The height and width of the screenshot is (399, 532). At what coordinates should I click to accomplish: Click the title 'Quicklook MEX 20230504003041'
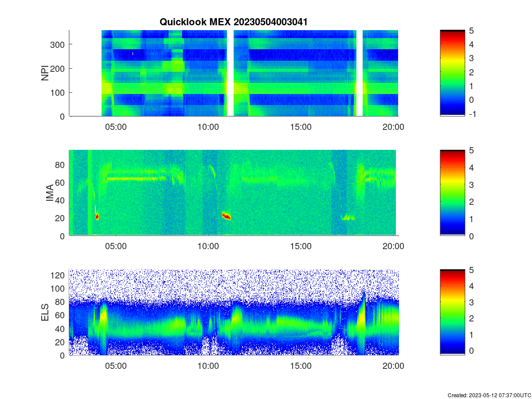233,22
